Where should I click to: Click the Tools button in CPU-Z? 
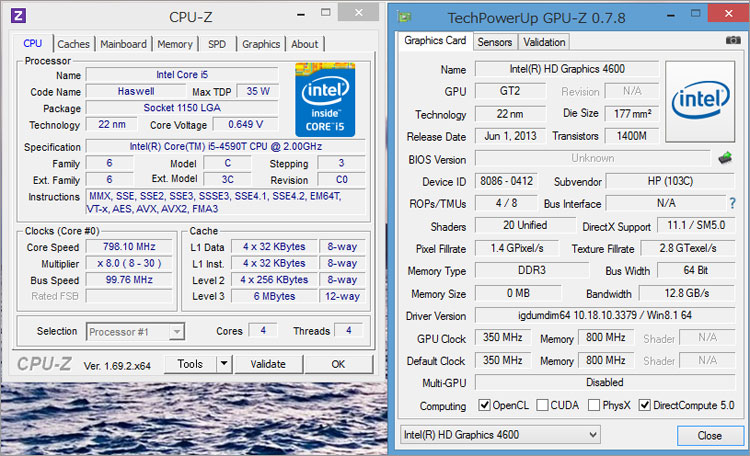(x=190, y=364)
